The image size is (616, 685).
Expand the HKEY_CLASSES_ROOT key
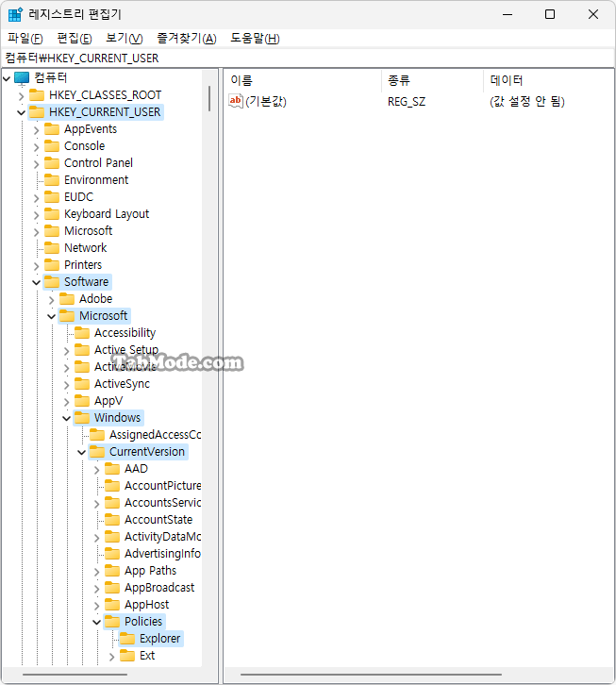tap(21, 95)
